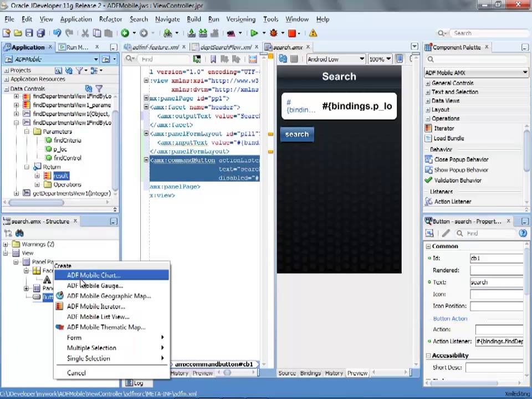Click Cancel in the Create menu
This screenshot has height=399, width=532.
coord(111,373)
